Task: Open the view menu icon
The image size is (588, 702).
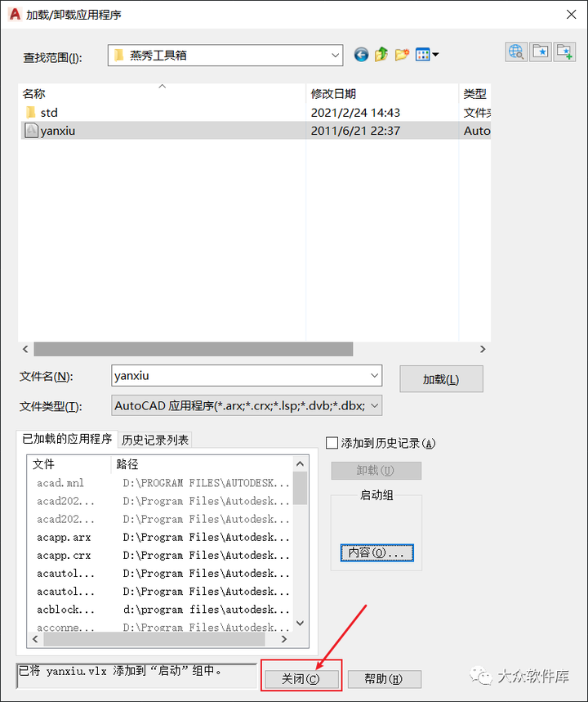Action: (427, 55)
